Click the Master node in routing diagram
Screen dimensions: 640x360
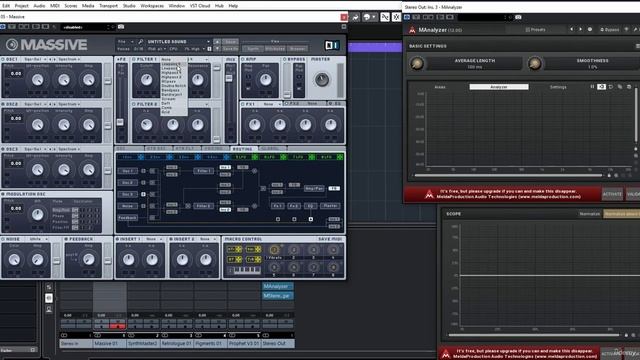[x=330, y=206]
